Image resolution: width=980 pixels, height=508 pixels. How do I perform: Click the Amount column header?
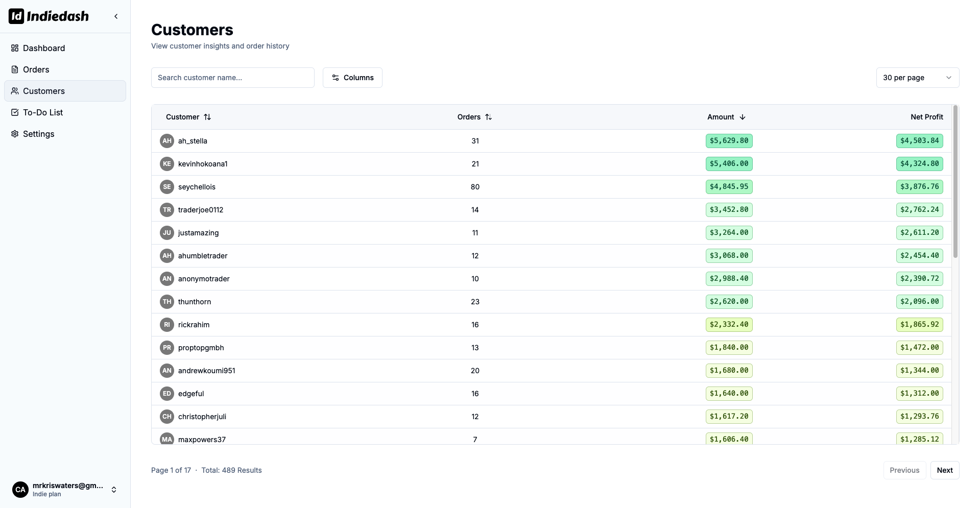click(727, 117)
